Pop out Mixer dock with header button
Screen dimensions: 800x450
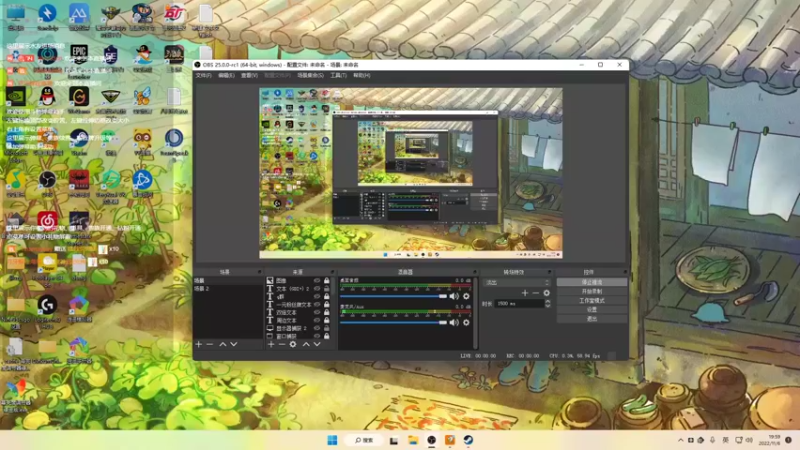(474, 272)
